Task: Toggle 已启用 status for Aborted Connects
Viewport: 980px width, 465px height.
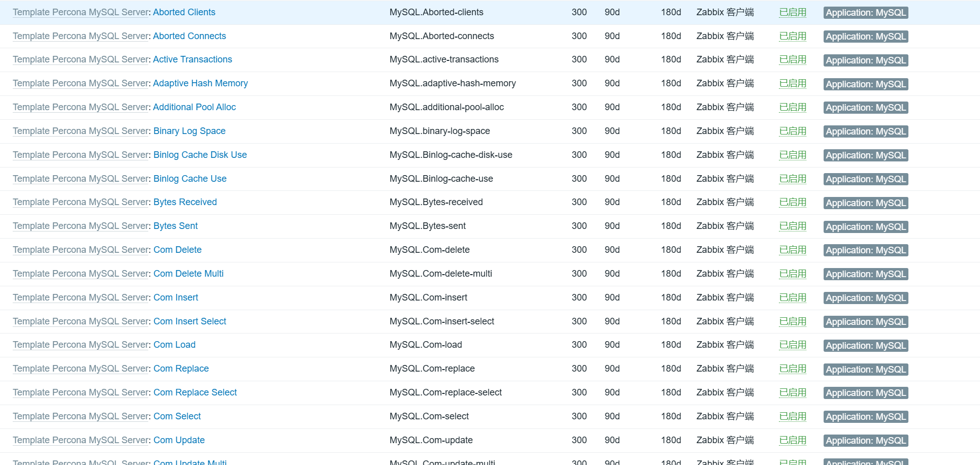Action: pos(793,36)
